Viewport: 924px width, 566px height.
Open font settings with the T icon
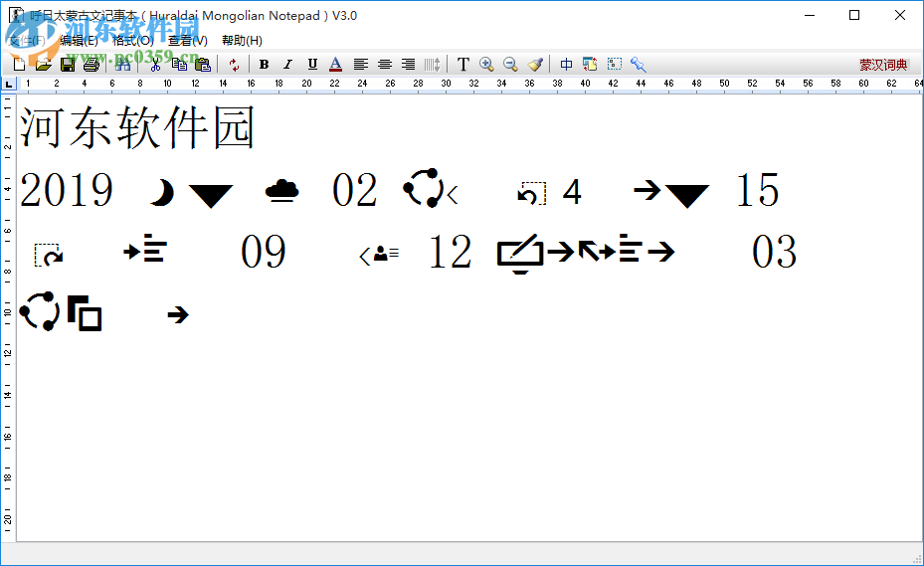463,65
